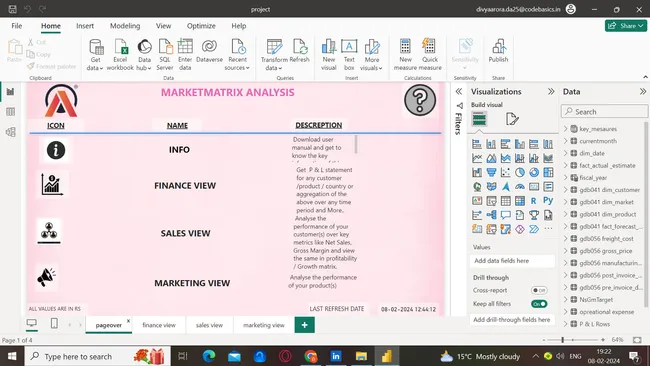
Task: Adjust the zoom slider in status bar
Action: 563,340
